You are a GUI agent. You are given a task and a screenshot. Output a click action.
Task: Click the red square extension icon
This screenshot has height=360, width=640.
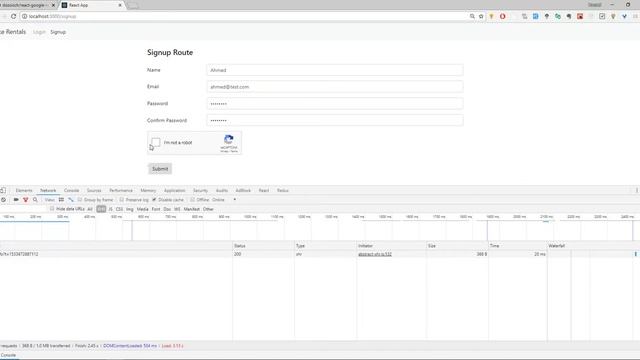(x=580, y=16)
